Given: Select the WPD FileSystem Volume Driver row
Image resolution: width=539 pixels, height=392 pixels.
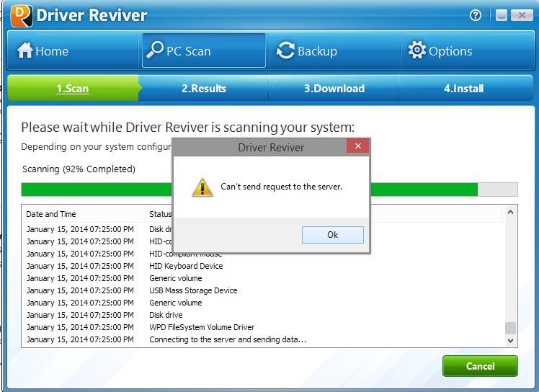Looking at the screenshot, I should pos(263,327).
